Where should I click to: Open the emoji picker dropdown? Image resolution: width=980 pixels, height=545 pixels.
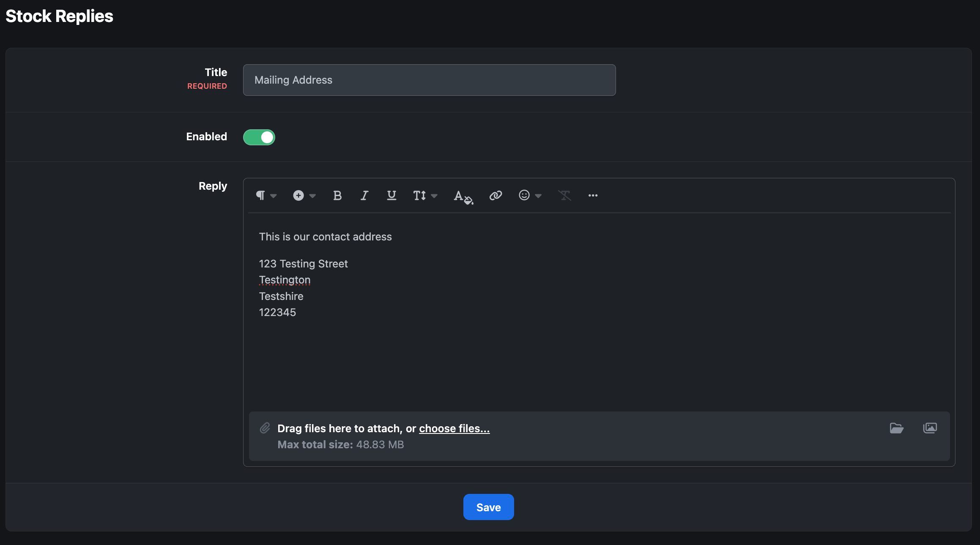[x=530, y=196]
